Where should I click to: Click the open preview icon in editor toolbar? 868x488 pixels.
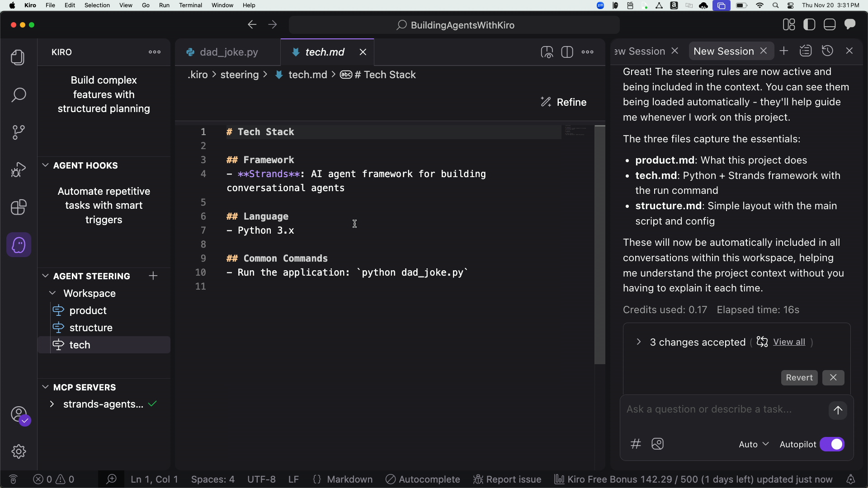[x=547, y=52]
